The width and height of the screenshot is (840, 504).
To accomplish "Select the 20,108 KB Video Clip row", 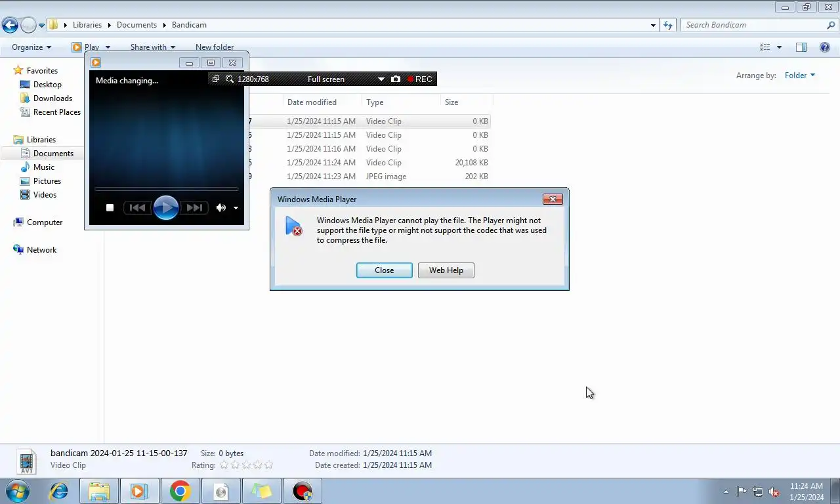I will [369, 163].
